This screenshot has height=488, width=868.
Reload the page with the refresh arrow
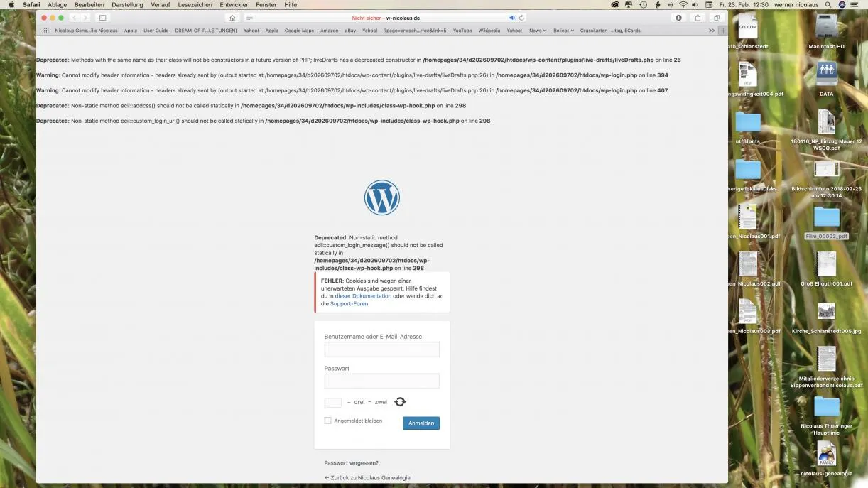pyautogui.click(x=522, y=18)
